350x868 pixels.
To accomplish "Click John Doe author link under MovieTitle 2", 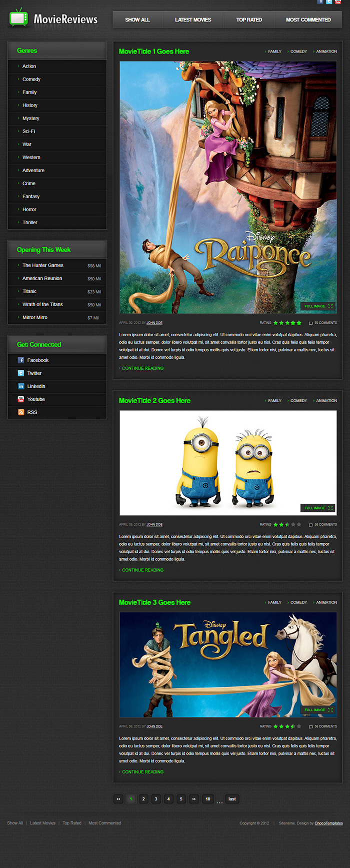I will (x=154, y=525).
